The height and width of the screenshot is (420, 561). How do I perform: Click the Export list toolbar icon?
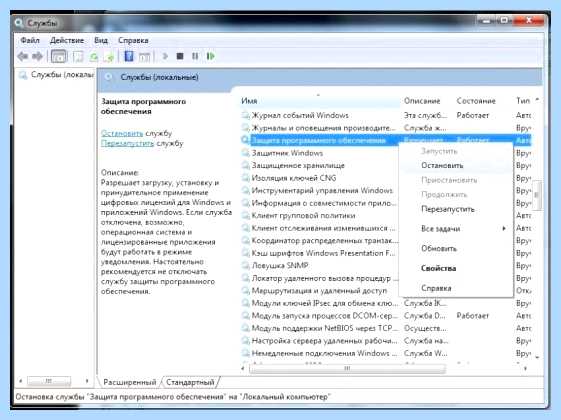(109, 56)
